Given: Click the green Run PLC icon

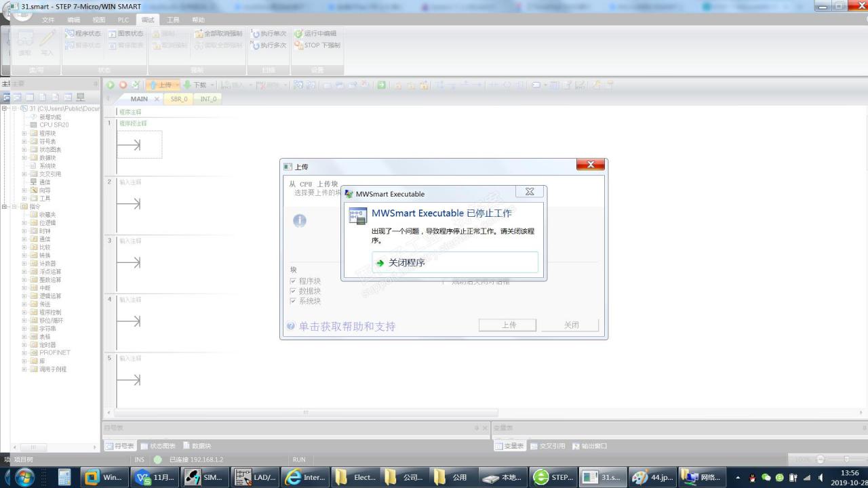Looking at the screenshot, I should click(x=111, y=85).
